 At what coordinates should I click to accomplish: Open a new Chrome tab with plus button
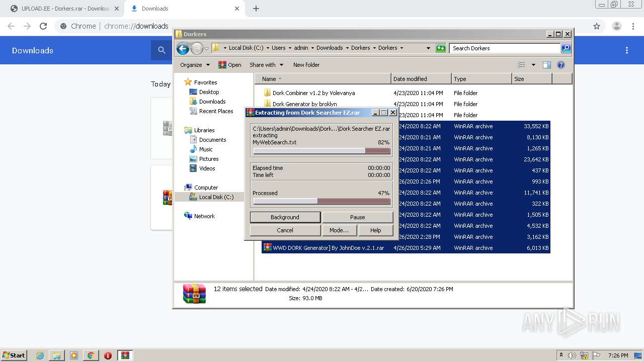256,9
